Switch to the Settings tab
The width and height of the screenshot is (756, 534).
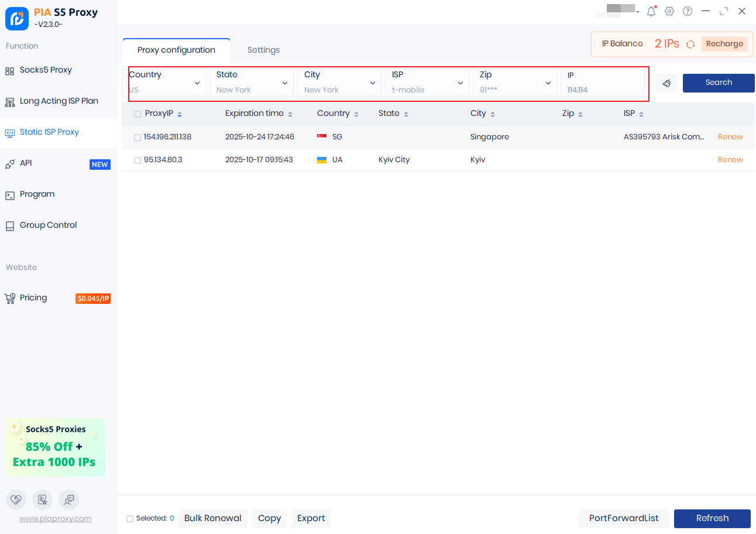pyautogui.click(x=263, y=50)
